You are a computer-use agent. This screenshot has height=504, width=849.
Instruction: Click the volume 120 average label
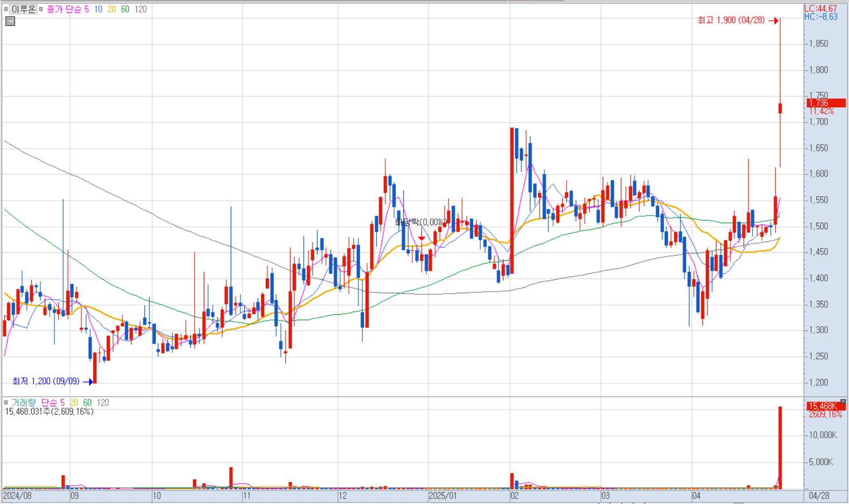click(103, 403)
